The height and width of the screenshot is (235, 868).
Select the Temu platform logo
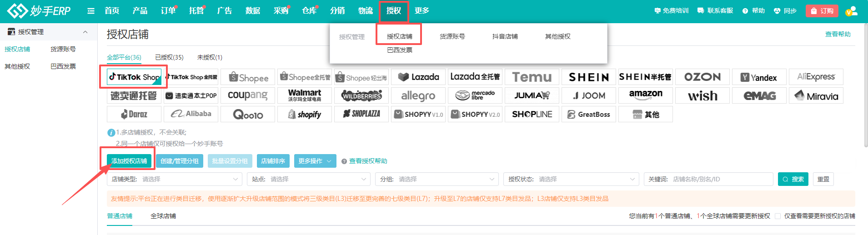532,77
